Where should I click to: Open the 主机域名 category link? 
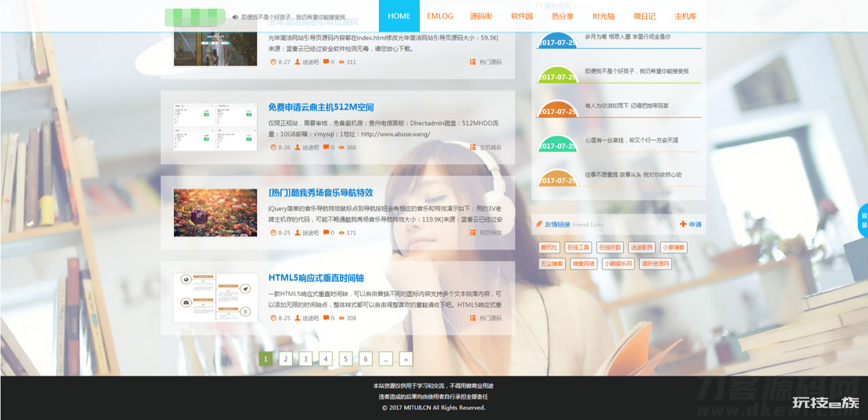point(490,147)
